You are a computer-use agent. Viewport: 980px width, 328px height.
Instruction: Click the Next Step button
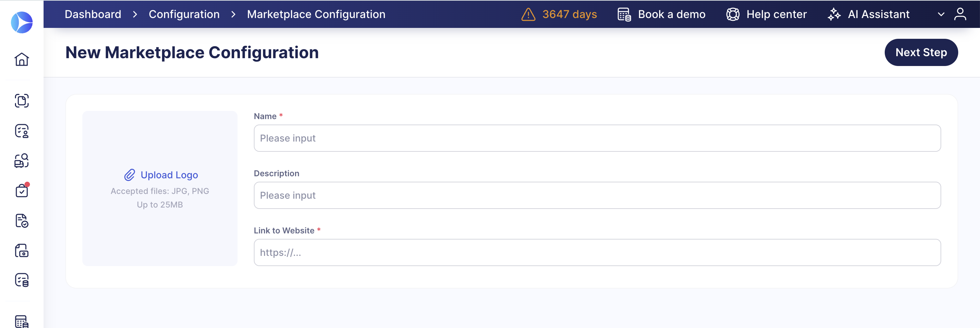pos(921,52)
